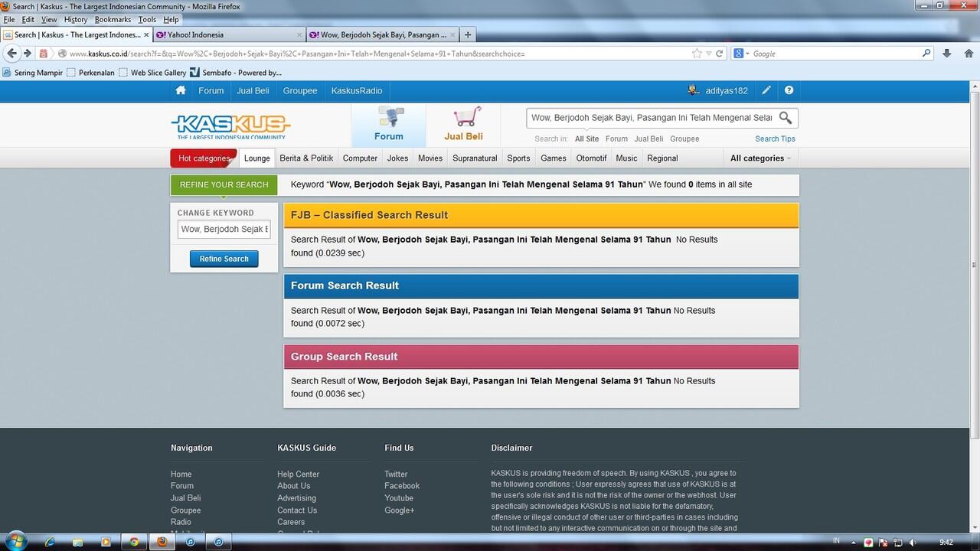Click the Kaskus home icon in top bar
980x551 pixels.
(x=181, y=90)
